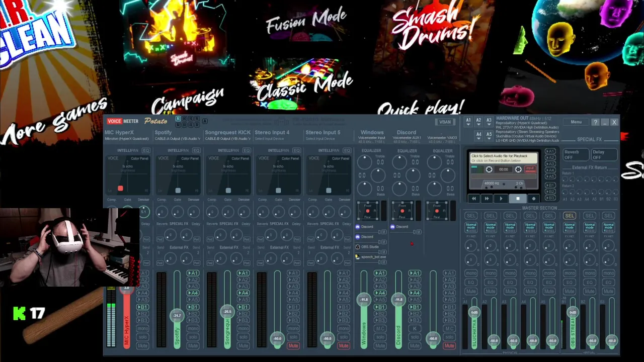Viewport: 644px width, 362px height.
Task: Toggle K karaoke on the Discord strip
Action: click(415, 328)
